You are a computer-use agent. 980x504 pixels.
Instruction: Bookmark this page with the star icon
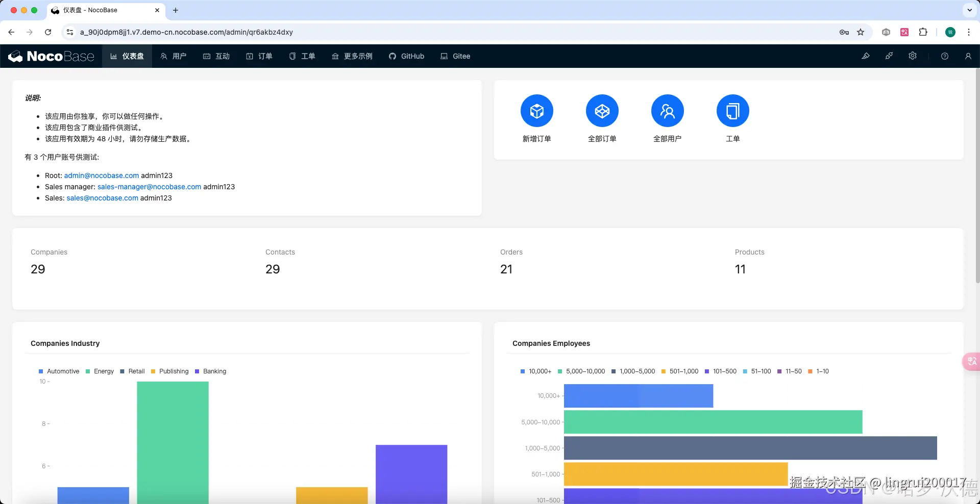[x=861, y=32]
